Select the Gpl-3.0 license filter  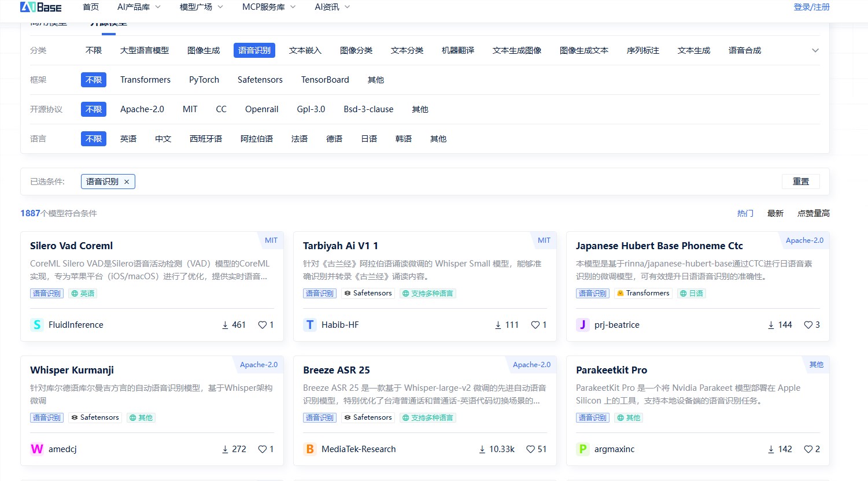(x=311, y=109)
